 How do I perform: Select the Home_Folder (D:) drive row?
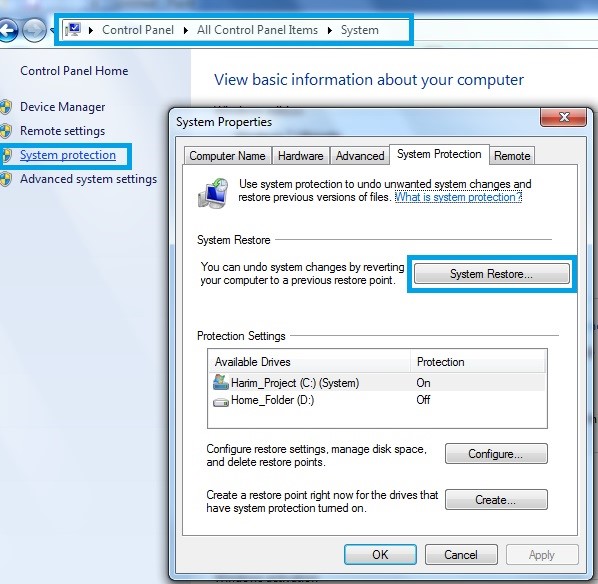[x=377, y=400]
